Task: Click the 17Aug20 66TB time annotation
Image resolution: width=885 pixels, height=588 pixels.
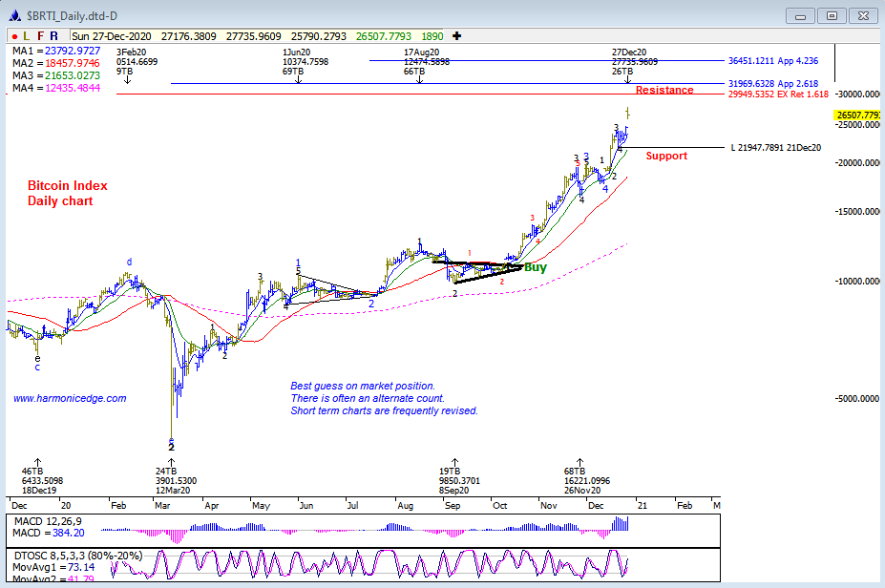Action: point(427,62)
